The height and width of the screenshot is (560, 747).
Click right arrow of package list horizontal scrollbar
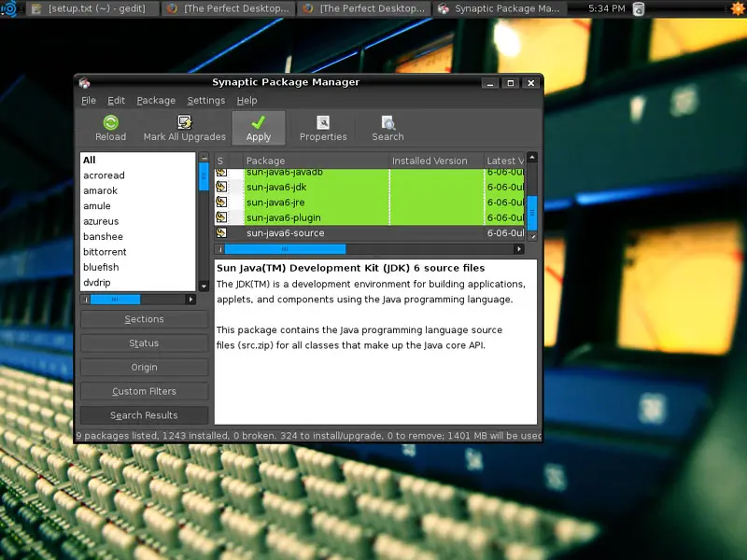point(518,249)
